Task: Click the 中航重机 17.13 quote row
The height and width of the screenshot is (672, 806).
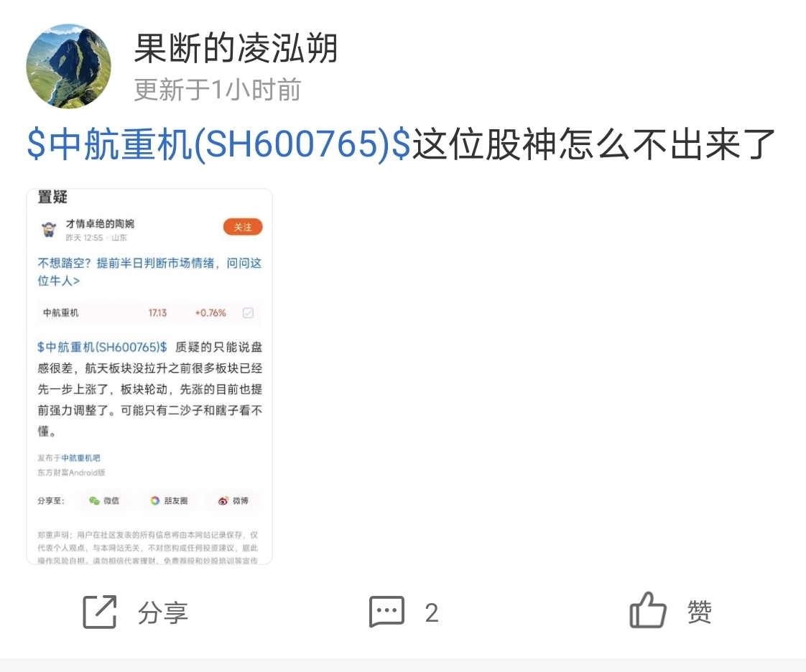Action: coord(149,313)
